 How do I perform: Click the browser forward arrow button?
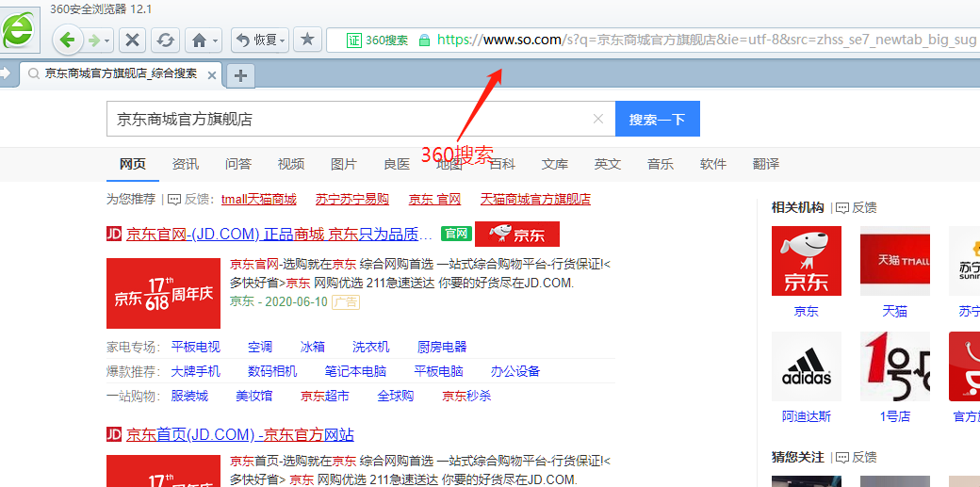coord(94,41)
